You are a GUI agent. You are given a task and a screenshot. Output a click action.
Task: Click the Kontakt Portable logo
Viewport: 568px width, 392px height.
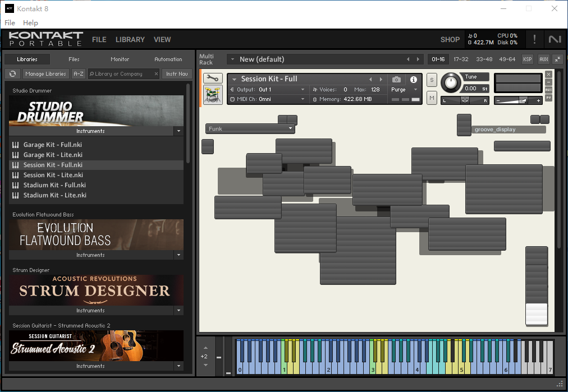click(x=45, y=39)
